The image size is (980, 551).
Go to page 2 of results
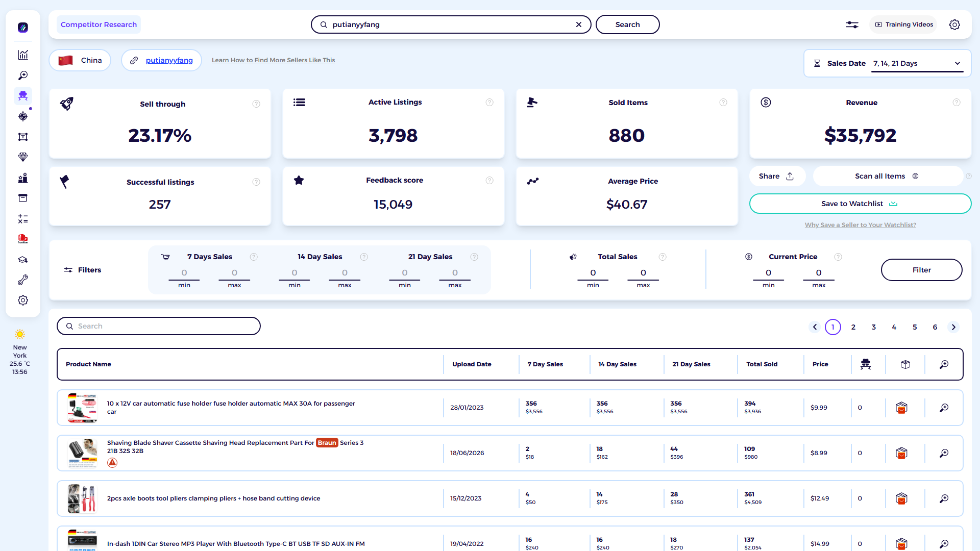(x=853, y=327)
